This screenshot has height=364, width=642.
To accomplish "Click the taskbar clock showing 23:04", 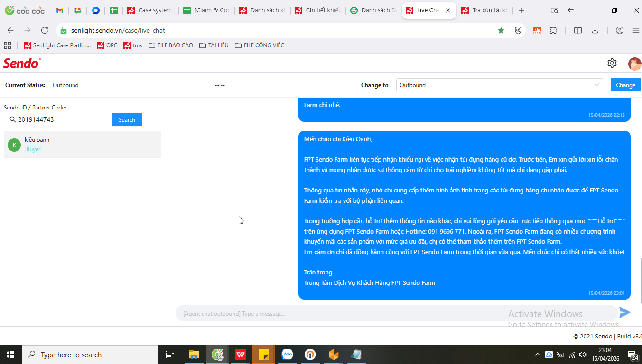I will point(605,355).
